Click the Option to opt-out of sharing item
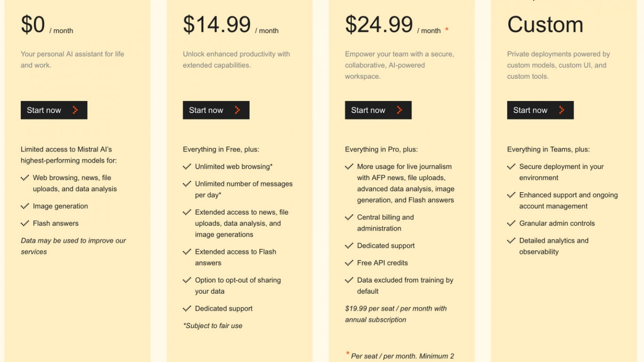The height and width of the screenshot is (362, 644). (238, 286)
